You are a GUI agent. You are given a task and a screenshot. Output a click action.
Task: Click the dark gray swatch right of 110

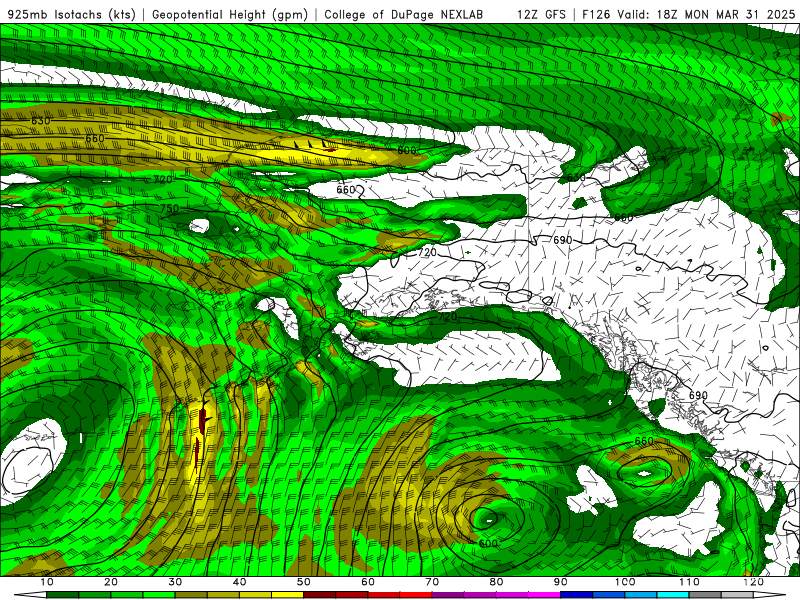click(x=705, y=595)
